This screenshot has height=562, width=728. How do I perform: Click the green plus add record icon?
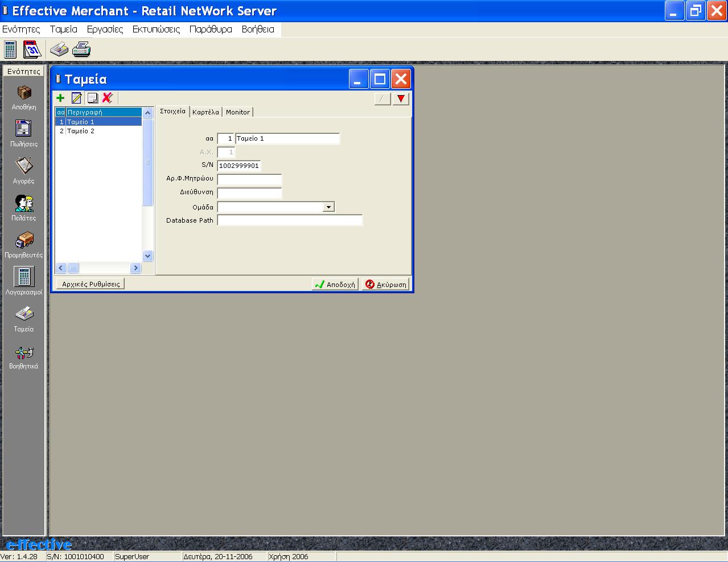point(60,98)
